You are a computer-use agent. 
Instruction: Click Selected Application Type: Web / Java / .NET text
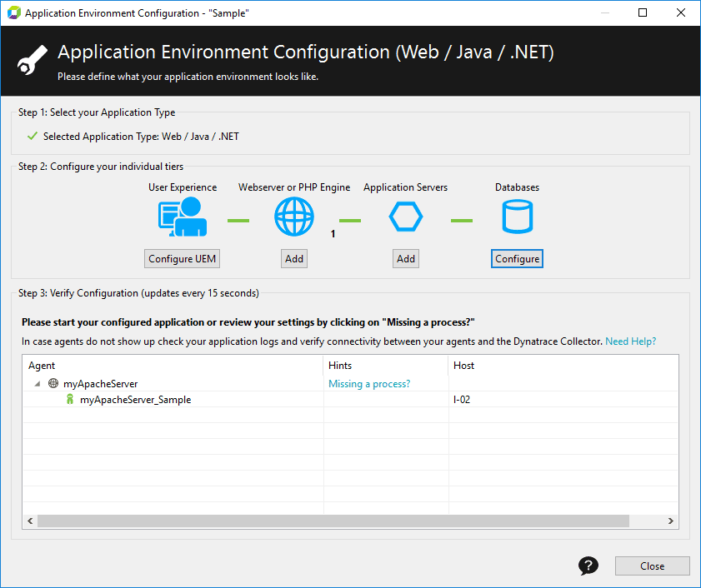(141, 137)
